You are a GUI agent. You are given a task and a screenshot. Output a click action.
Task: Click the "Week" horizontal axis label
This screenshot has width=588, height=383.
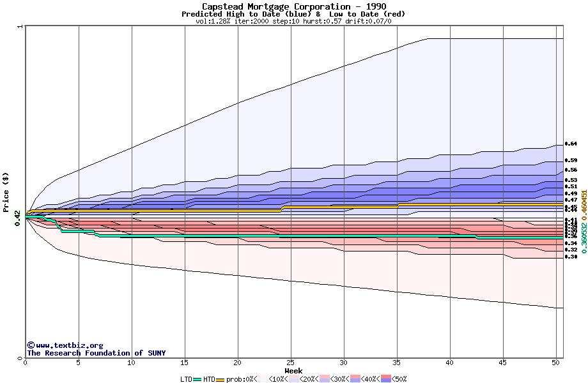tap(293, 371)
